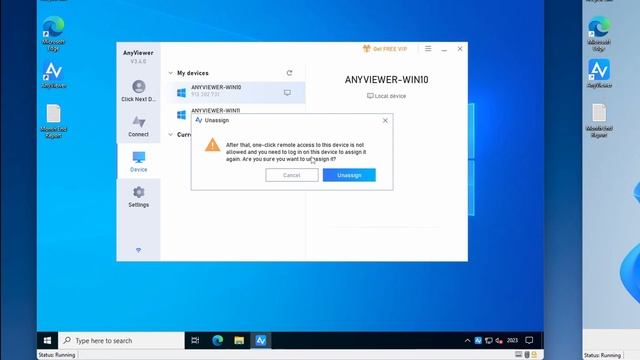The height and width of the screenshot is (360, 640).
Task: Open the AnyViewer shortcut on the left desktop
Action: coord(53,75)
